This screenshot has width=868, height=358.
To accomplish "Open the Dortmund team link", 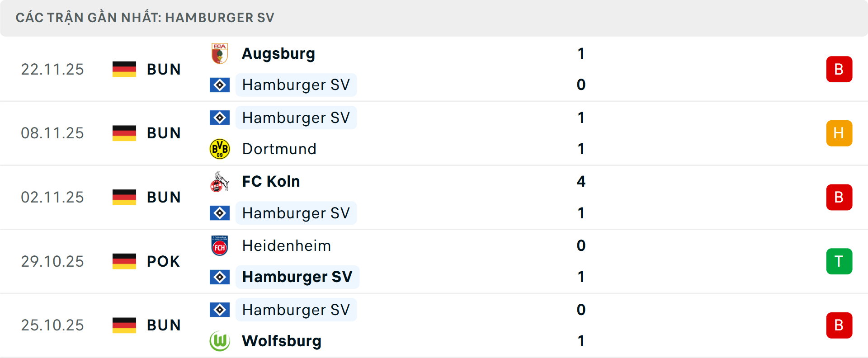I will coord(279,149).
